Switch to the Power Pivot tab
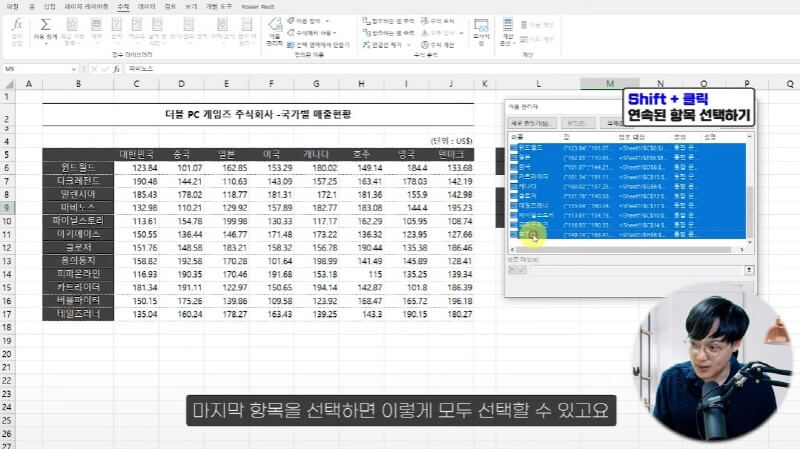 [258, 7]
